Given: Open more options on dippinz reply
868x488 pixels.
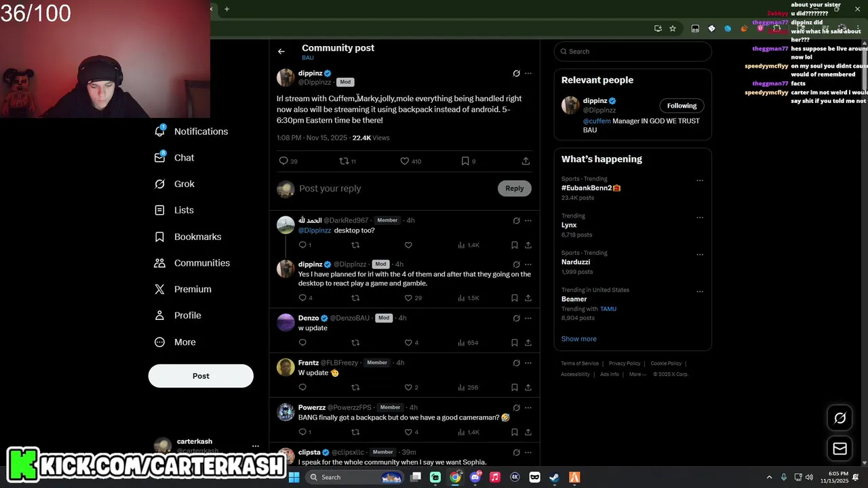Looking at the screenshot, I should [x=528, y=264].
